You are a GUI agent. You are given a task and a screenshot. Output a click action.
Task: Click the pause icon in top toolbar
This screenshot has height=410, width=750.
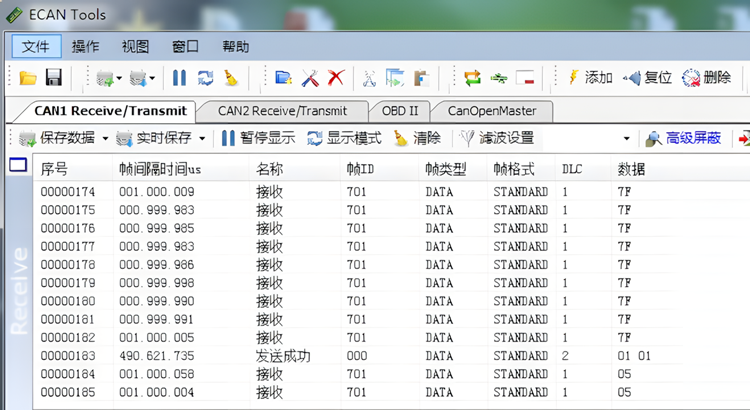point(179,77)
